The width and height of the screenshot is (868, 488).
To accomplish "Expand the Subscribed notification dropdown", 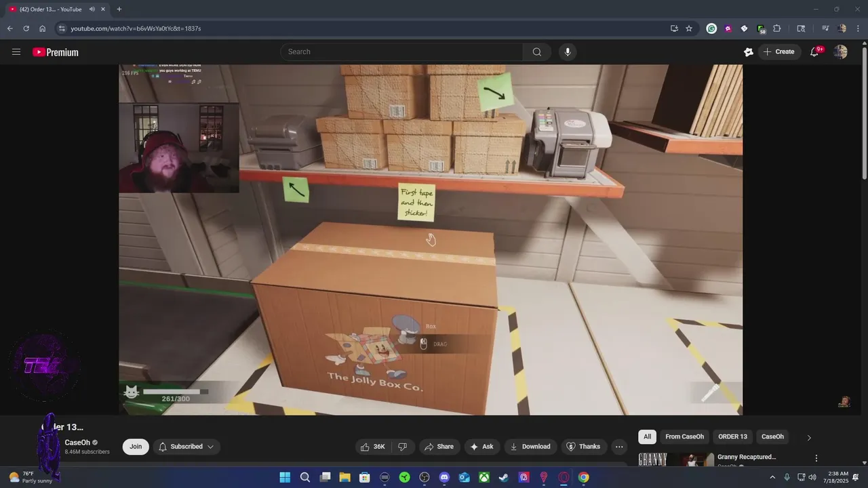I will pos(186,447).
